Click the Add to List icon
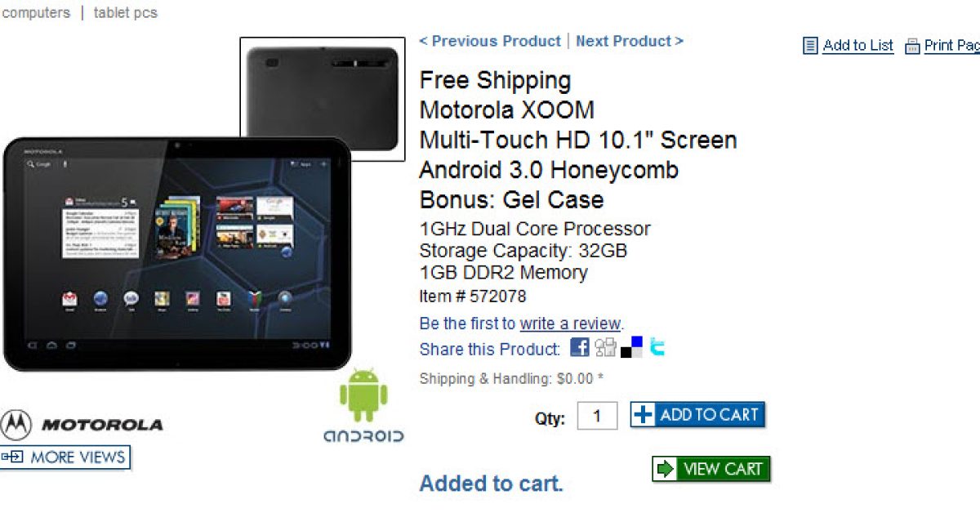 click(x=810, y=46)
